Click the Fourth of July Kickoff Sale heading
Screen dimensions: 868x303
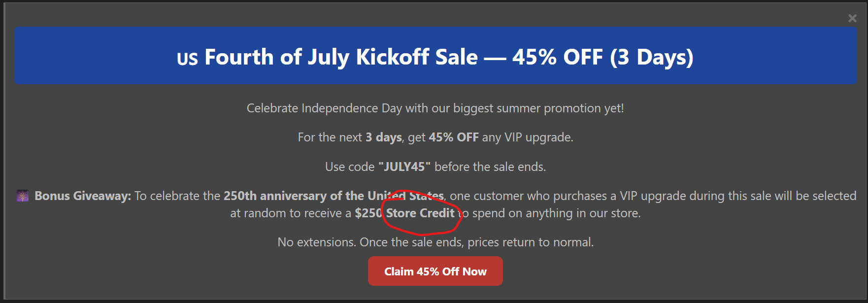341,57
